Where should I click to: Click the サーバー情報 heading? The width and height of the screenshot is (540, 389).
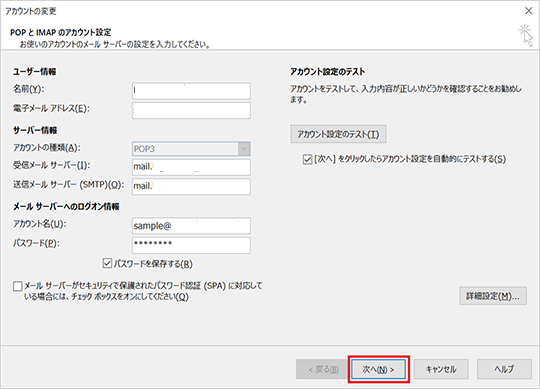(35, 130)
